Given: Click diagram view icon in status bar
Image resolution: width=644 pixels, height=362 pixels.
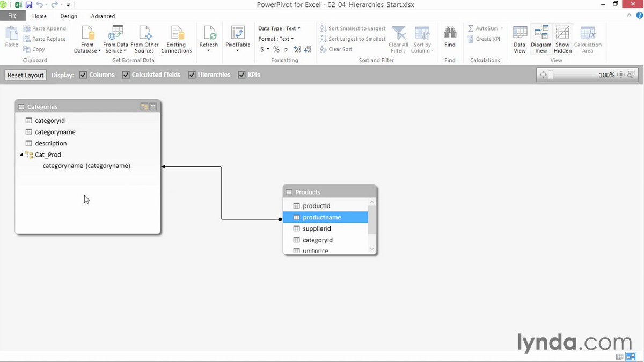Looking at the screenshot, I should (630, 357).
